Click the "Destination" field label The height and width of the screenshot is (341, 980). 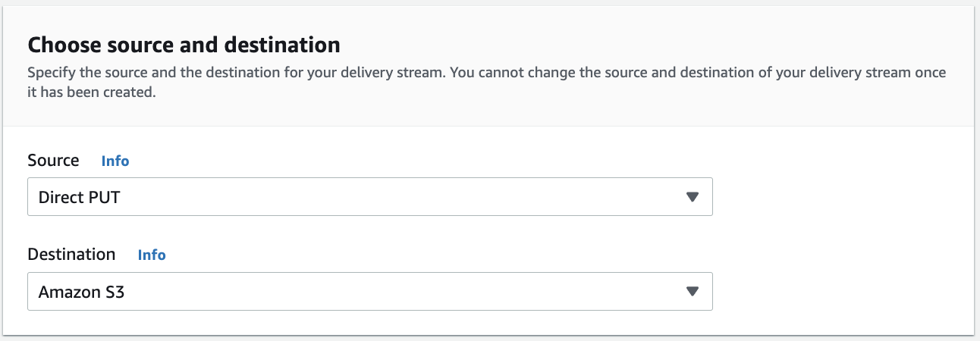click(71, 255)
